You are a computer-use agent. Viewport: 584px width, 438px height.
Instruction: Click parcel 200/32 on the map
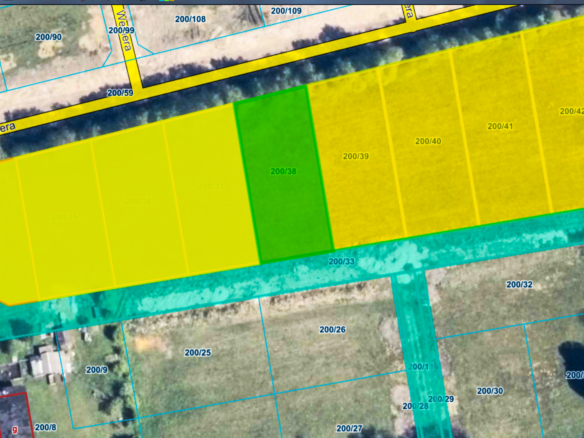coord(519,285)
